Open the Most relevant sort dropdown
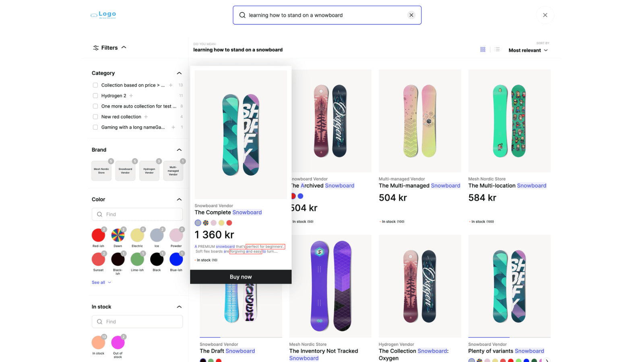 (527, 50)
